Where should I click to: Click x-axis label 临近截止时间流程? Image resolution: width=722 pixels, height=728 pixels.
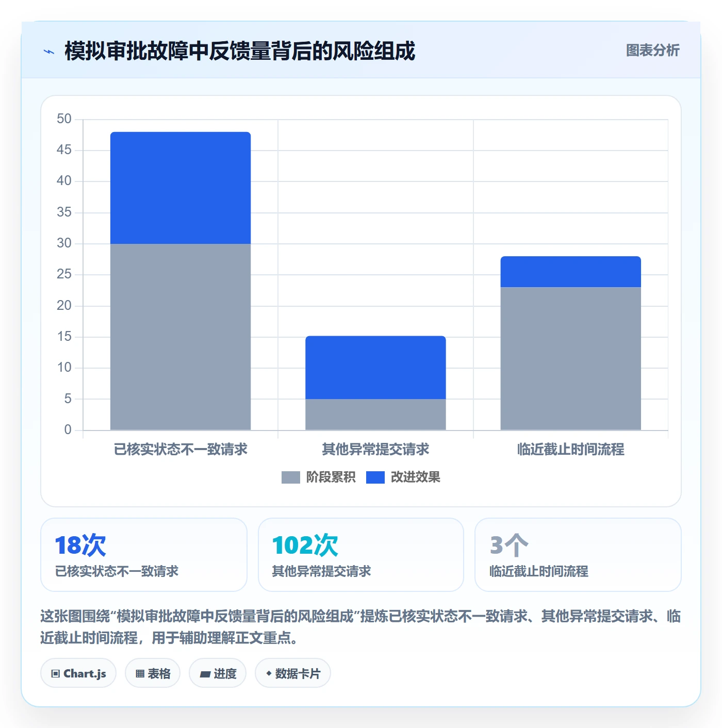point(571,449)
